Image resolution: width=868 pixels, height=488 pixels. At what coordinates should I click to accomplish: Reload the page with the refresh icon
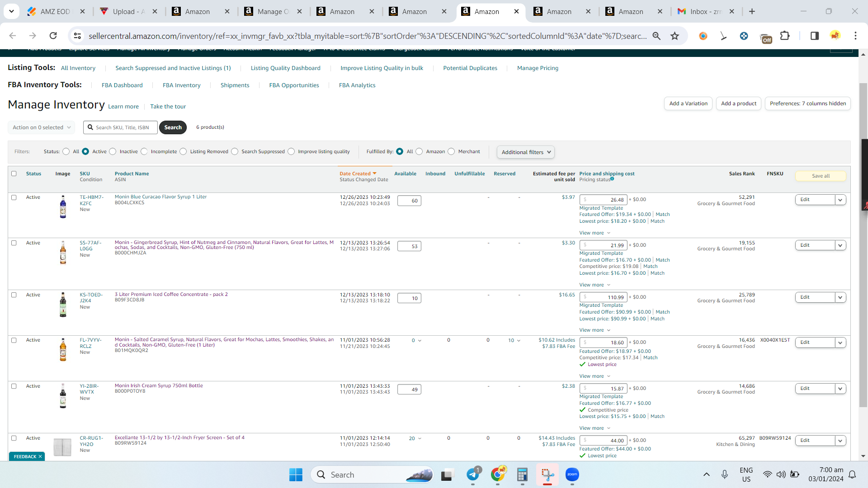coord(53,36)
